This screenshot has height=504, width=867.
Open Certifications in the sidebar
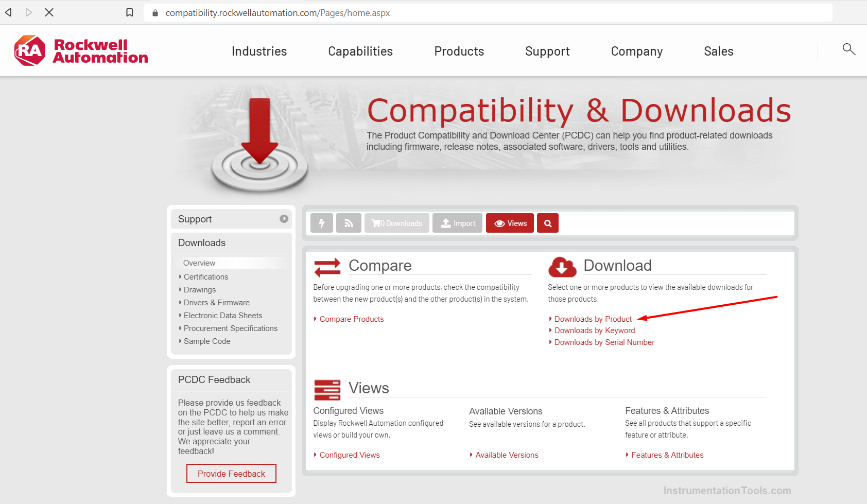tap(206, 276)
